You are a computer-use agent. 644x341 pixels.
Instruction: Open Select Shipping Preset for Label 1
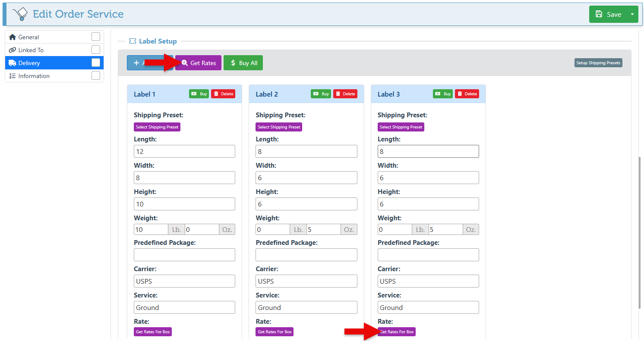pos(157,127)
